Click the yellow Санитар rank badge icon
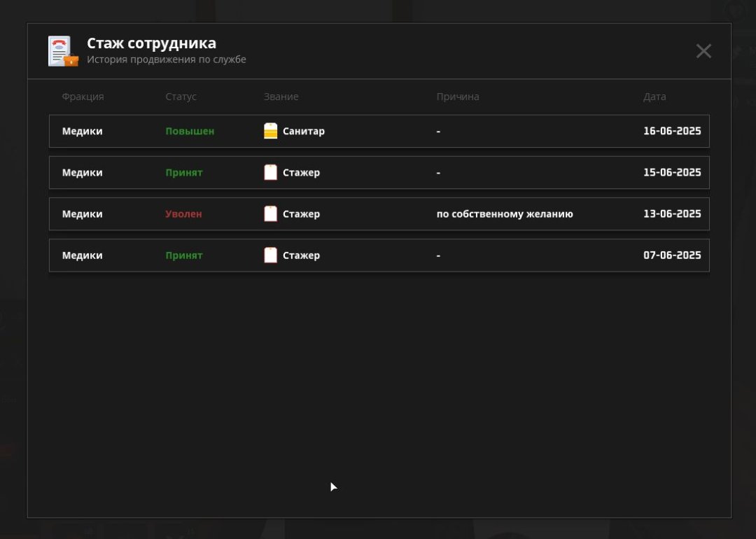 pyautogui.click(x=270, y=131)
